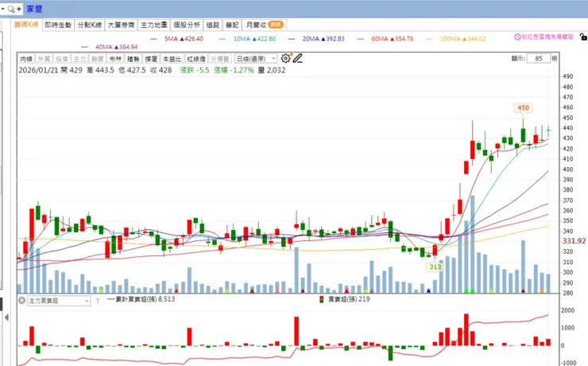Click the 60MA value 354.76
This screenshot has height=366, width=588.
coord(403,39)
